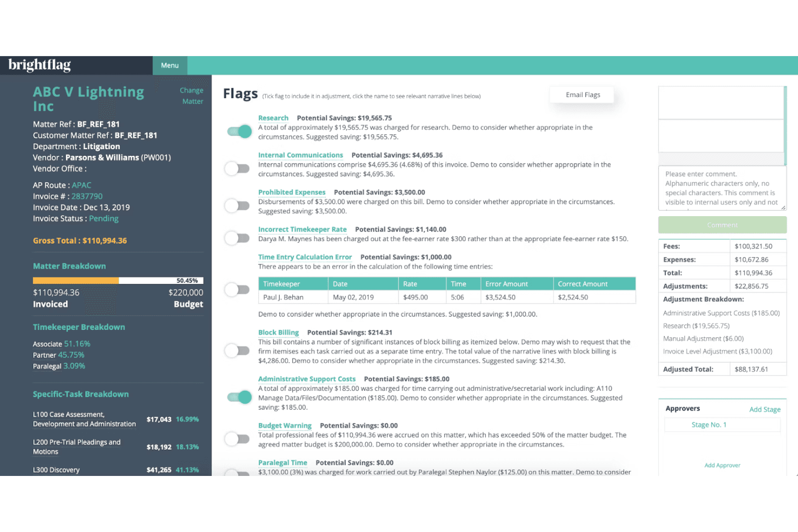Enable Time Entry Calculation Error toggle
798x532 pixels.
[x=237, y=289]
